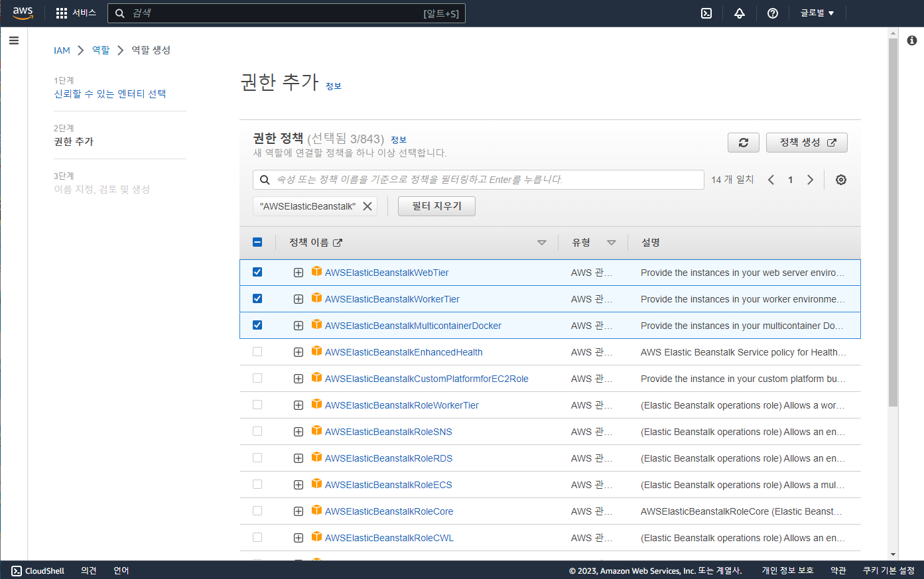Click orange policy icon of AWSElasticBeanstalkRoleSNS
The height and width of the screenshot is (579, 924).
[x=317, y=430]
